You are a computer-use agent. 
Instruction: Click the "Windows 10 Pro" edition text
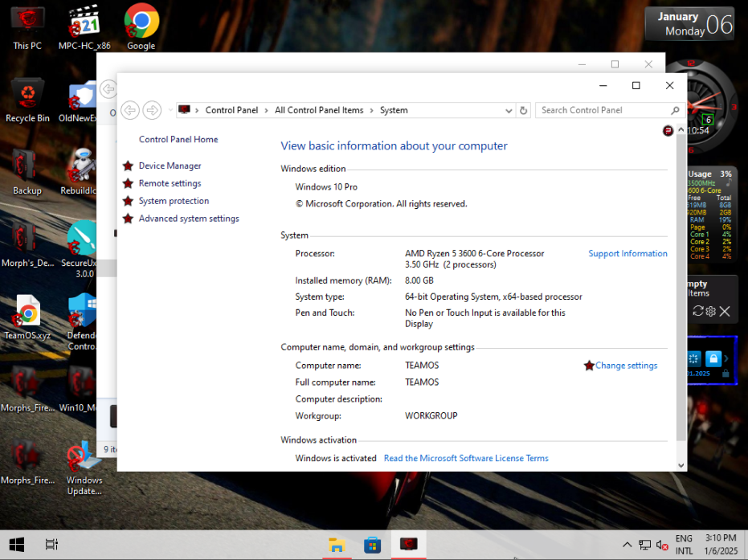click(x=326, y=187)
